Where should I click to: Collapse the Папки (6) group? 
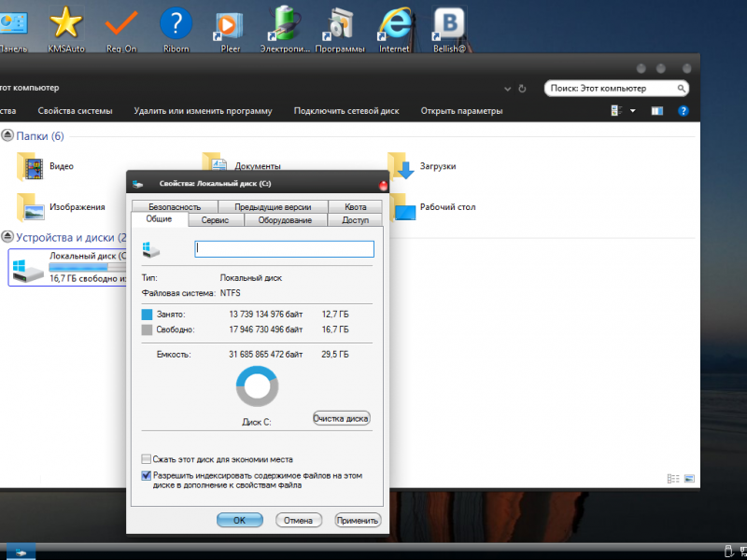[7, 135]
